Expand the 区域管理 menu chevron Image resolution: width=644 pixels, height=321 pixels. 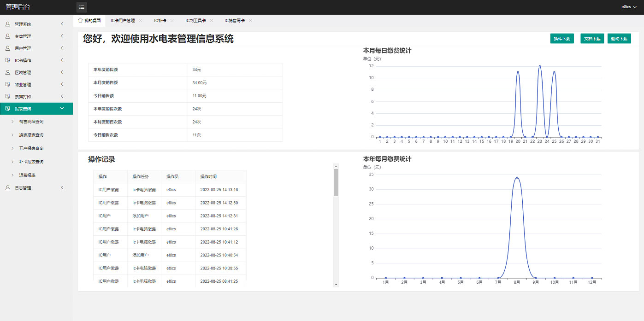pos(62,72)
